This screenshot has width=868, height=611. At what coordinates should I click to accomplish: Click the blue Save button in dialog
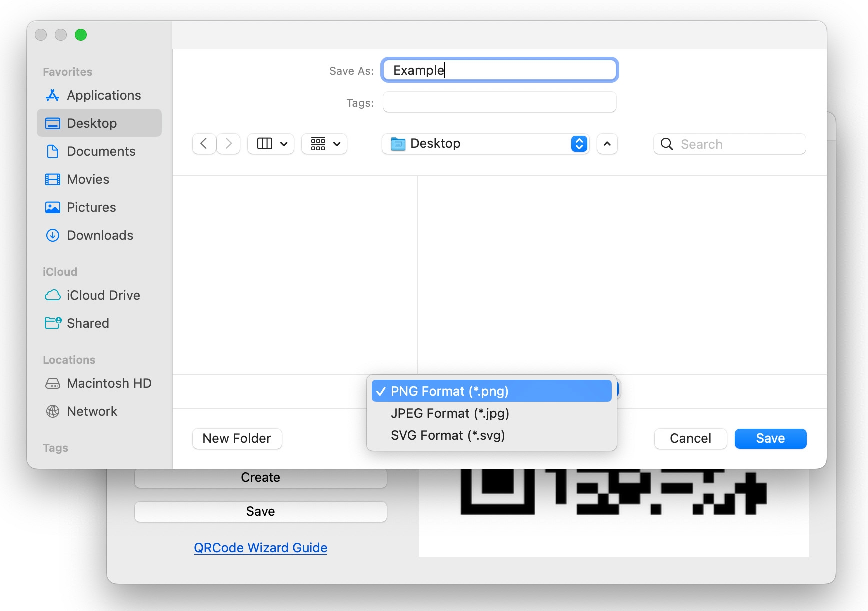coord(770,438)
